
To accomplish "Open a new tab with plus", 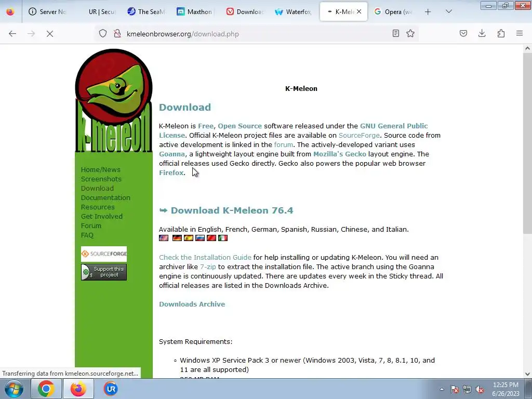I will [x=428, y=12].
